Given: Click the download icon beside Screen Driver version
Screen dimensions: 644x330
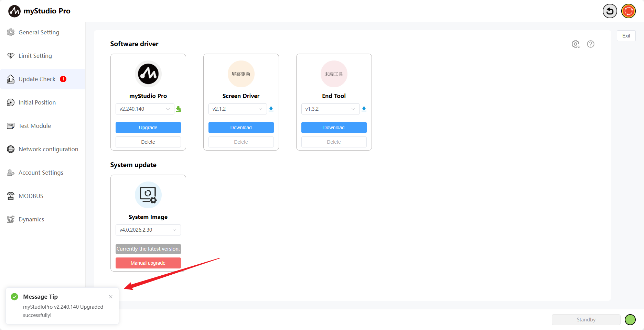Looking at the screenshot, I should point(271,109).
